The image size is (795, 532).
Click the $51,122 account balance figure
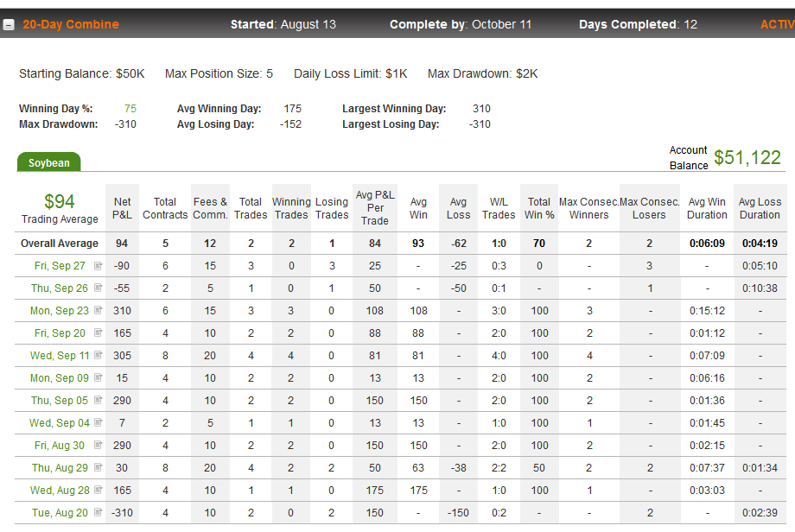tap(747, 157)
